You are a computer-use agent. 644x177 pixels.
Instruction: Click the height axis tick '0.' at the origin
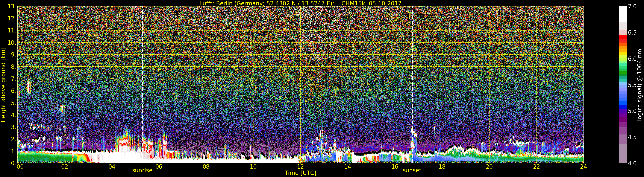point(13,163)
